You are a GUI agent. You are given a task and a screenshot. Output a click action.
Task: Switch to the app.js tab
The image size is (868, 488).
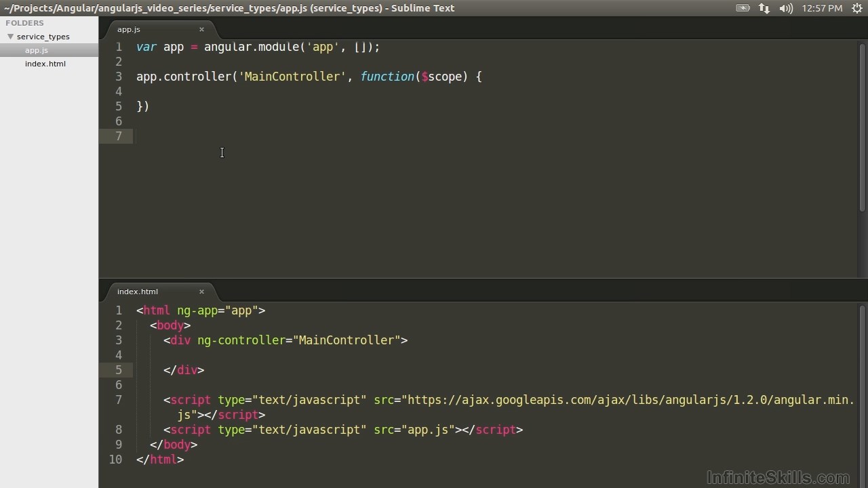[129, 29]
